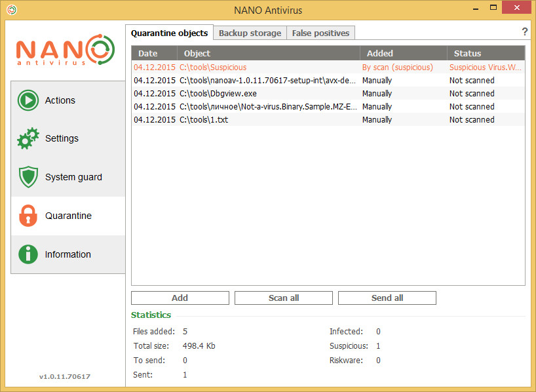The image size is (536, 392).
Task: Select the nanoav-1.0.11.70617-setup-int entry
Action: point(328,81)
